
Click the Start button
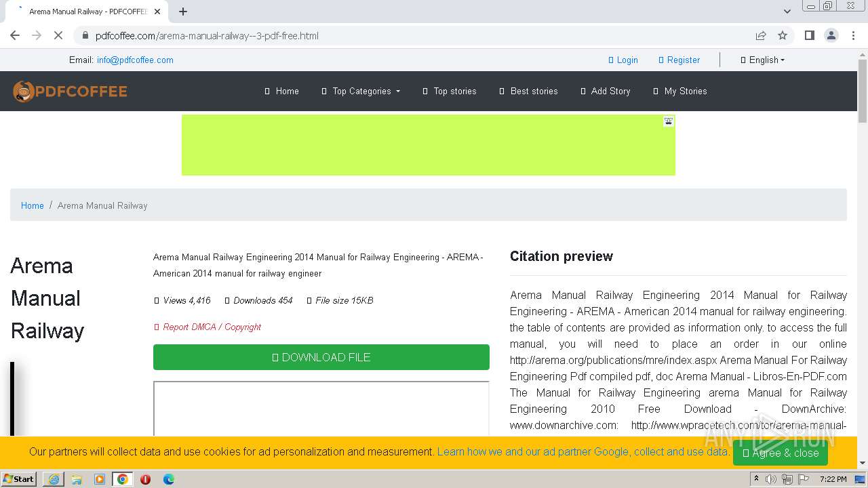(20, 479)
